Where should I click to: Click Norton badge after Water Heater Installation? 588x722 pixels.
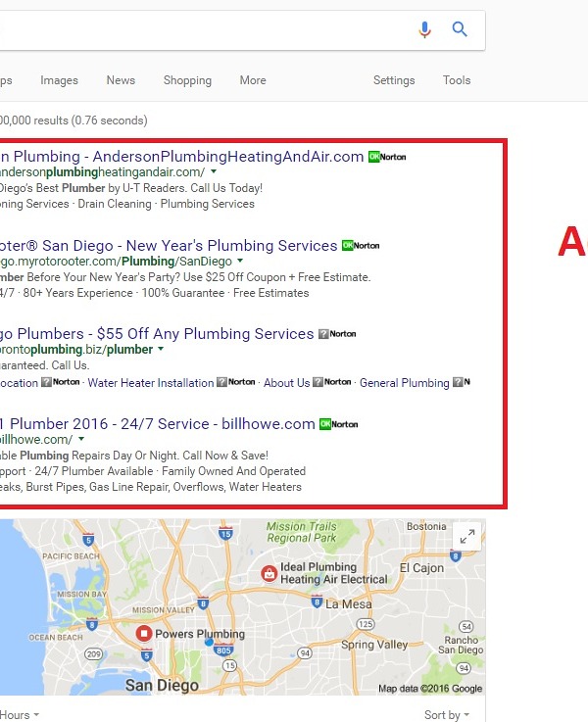236,382
